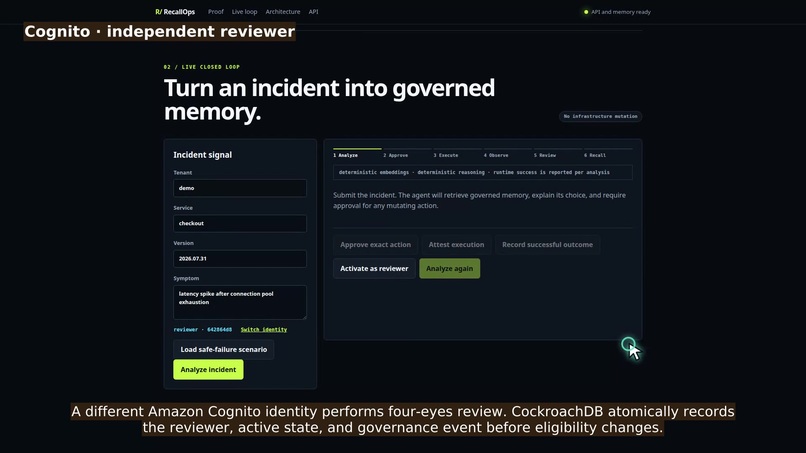Click the 'API and memory ready' status text

pos(621,12)
